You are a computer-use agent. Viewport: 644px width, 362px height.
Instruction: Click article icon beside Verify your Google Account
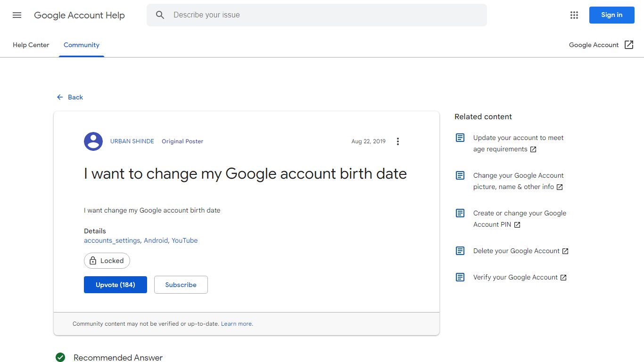(x=460, y=277)
